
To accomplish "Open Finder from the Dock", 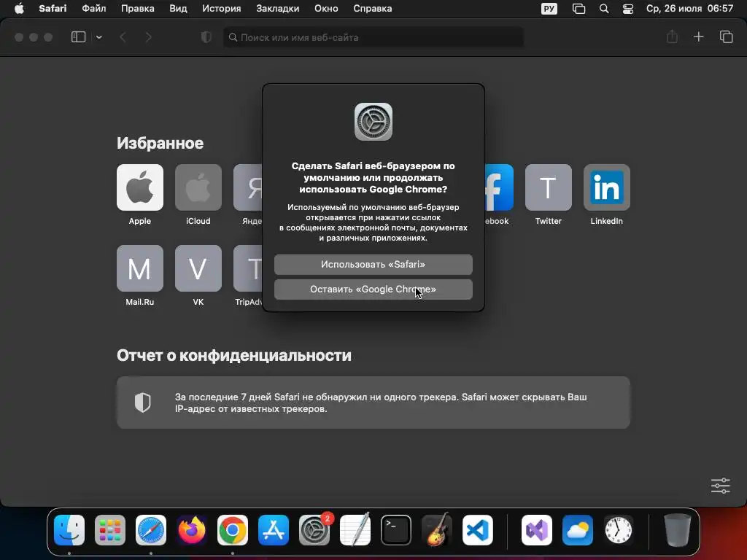I will pos(69,530).
